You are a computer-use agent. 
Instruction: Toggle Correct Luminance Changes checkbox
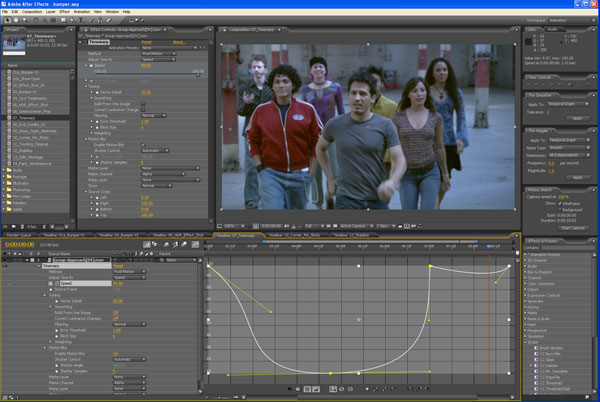[143, 109]
